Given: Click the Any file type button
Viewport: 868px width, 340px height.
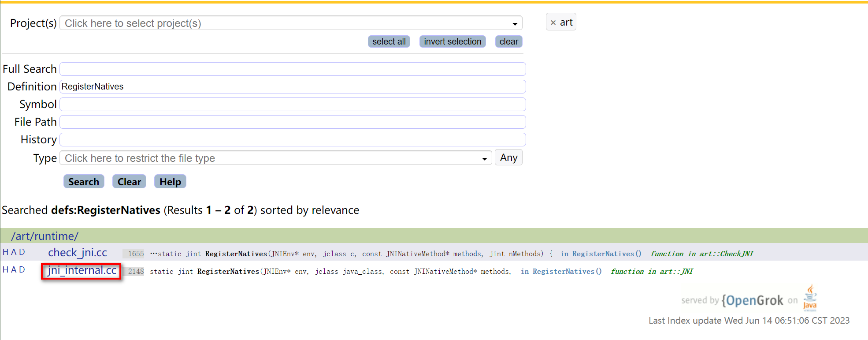Looking at the screenshot, I should point(508,158).
